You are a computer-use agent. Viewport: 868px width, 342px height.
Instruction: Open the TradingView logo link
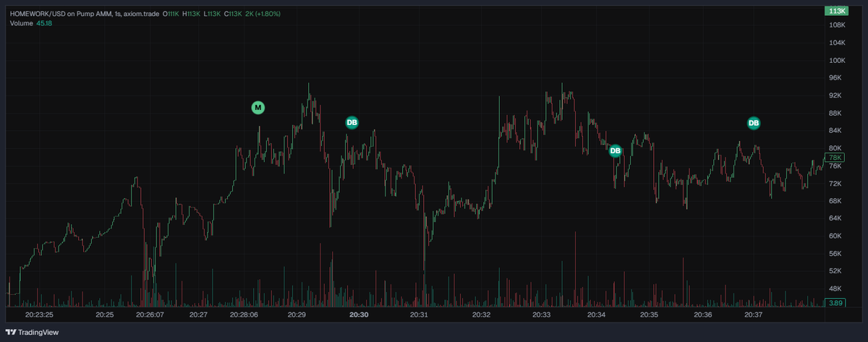(x=33, y=333)
